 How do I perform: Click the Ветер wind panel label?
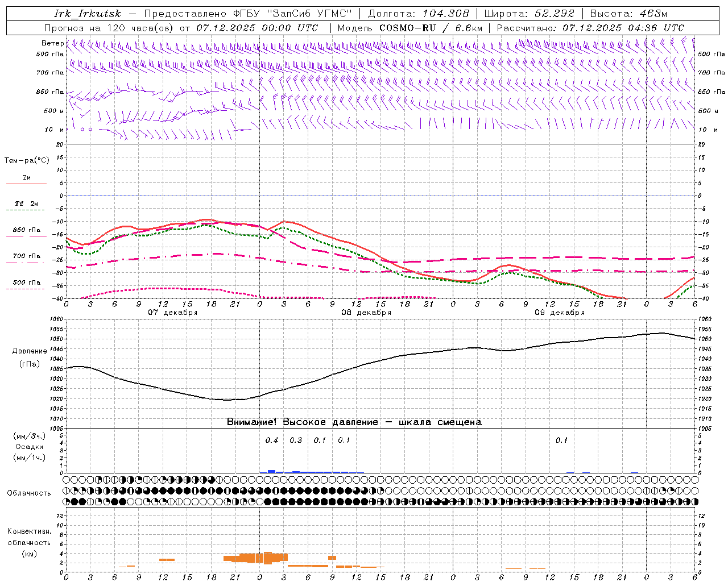pyautogui.click(x=52, y=43)
